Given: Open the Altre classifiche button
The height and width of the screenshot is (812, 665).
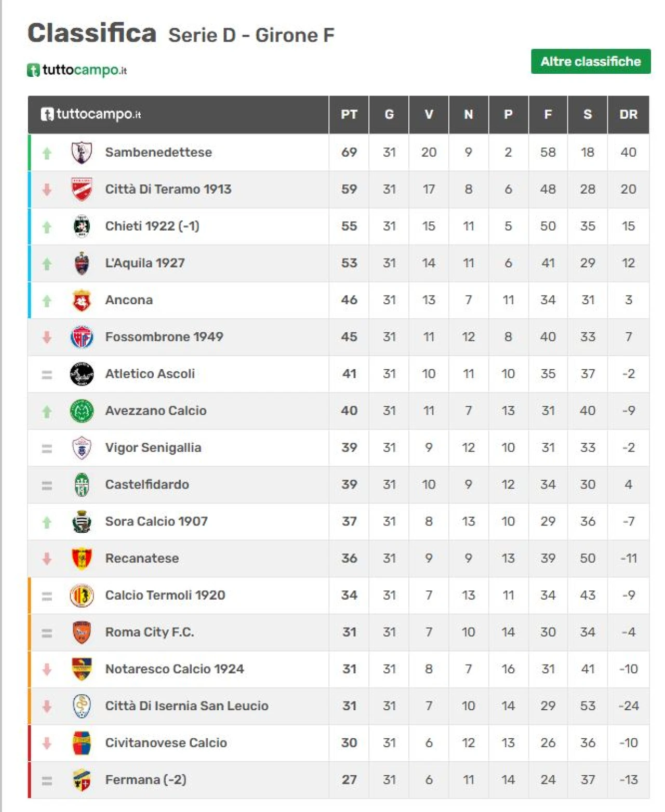Looking at the screenshot, I should [x=591, y=61].
